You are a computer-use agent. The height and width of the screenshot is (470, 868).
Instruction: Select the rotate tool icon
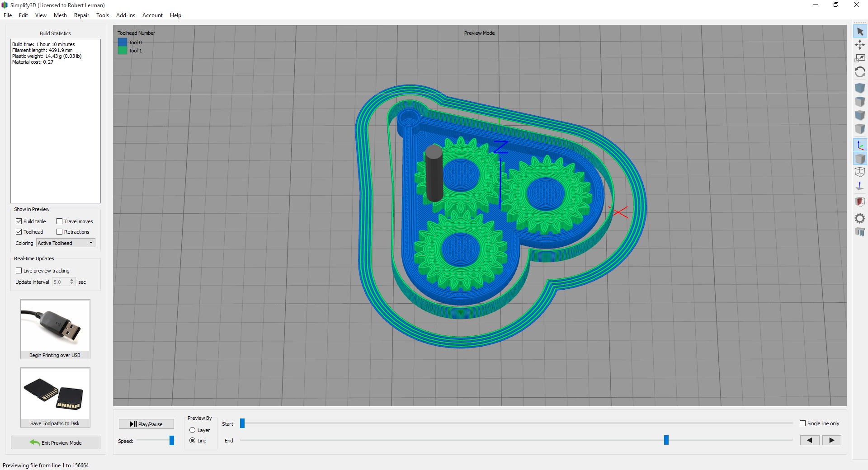[x=860, y=72]
